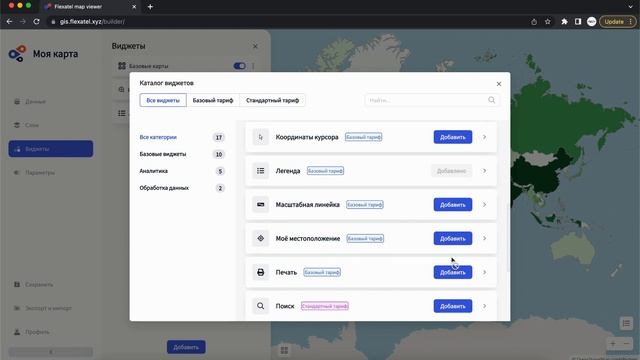The image size is (640, 360).
Task: Go back in the browser
Action: click(9, 22)
